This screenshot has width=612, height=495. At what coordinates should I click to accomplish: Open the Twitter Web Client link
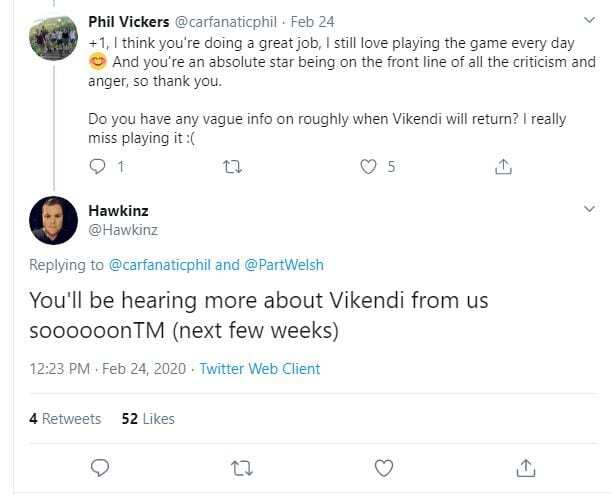pyautogui.click(x=260, y=369)
